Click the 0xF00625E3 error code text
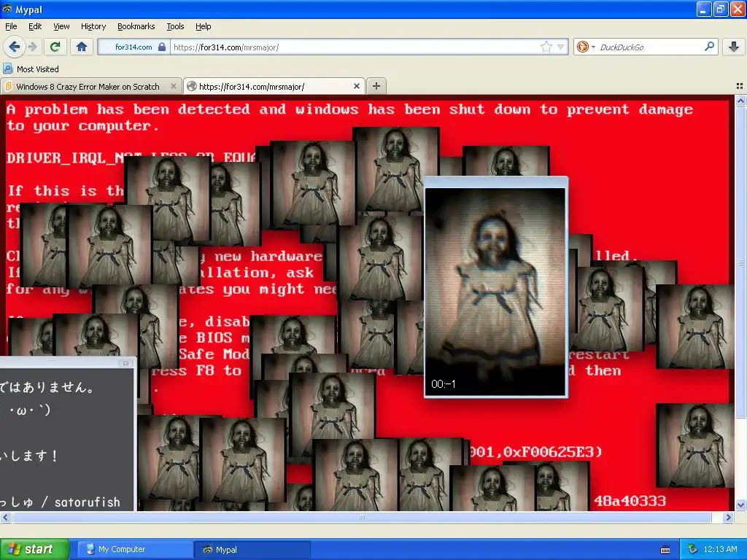The width and height of the screenshot is (747, 560). pyautogui.click(x=553, y=451)
